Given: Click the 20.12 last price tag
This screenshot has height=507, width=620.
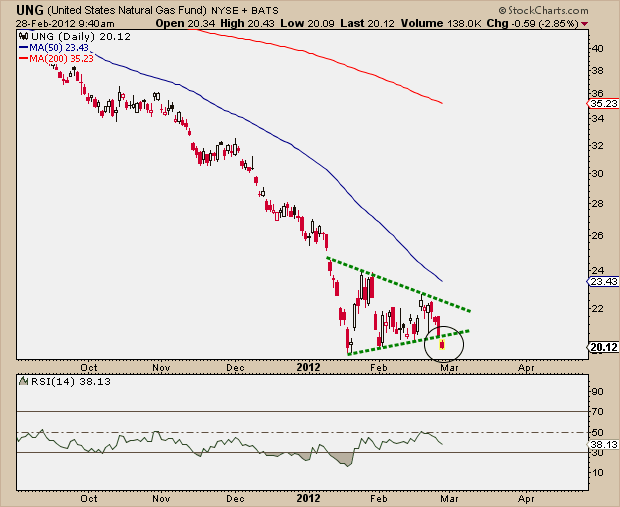Looking at the screenshot, I should (603, 347).
